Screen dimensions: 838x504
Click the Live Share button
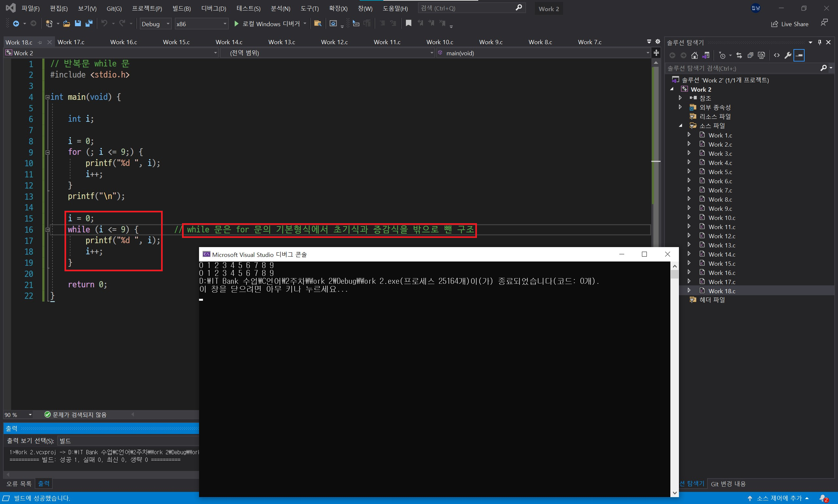(790, 24)
